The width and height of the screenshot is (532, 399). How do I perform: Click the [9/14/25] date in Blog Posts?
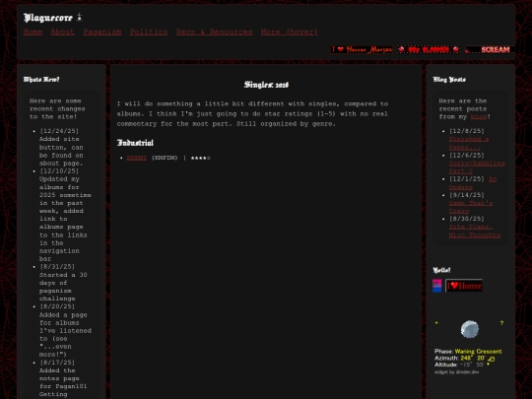467,195
